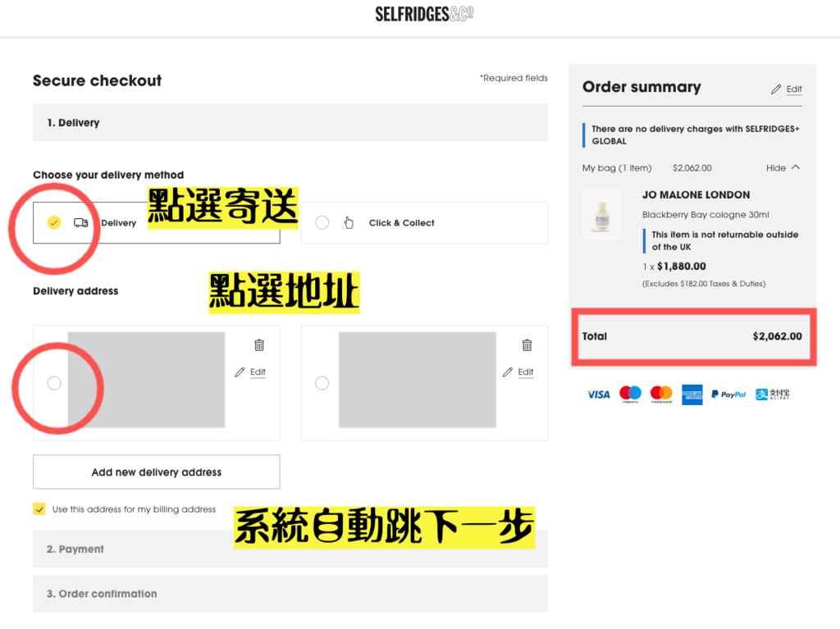
Task: Open the 2. Payment section header
Action: pos(290,549)
